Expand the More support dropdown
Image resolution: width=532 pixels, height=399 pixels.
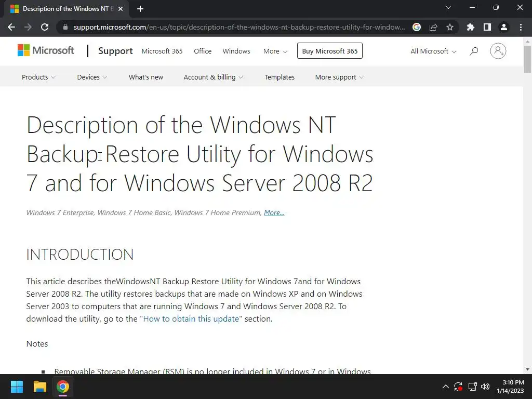tap(339, 77)
